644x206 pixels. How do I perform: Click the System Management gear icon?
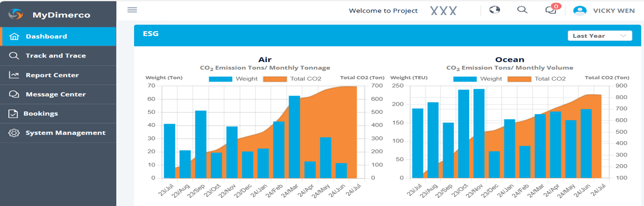(14, 133)
